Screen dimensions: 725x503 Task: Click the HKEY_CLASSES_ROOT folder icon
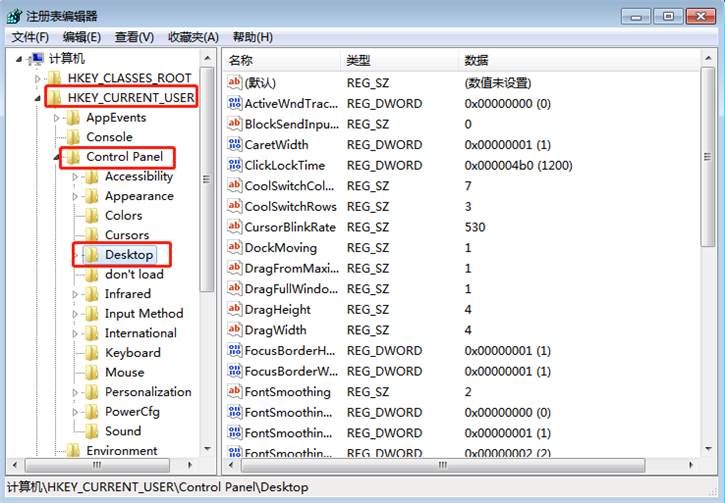pyautogui.click(x=55, y=78)
